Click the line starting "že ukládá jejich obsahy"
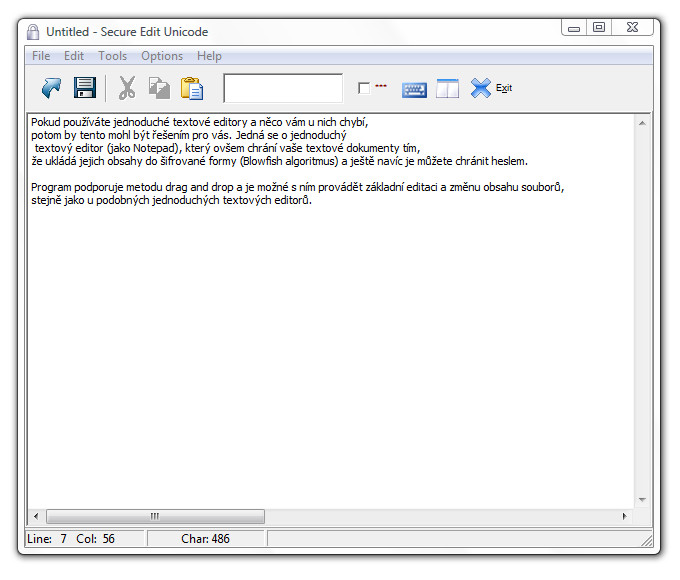Image resolution: width=680 pixels, height=580 pixels. 280,161
